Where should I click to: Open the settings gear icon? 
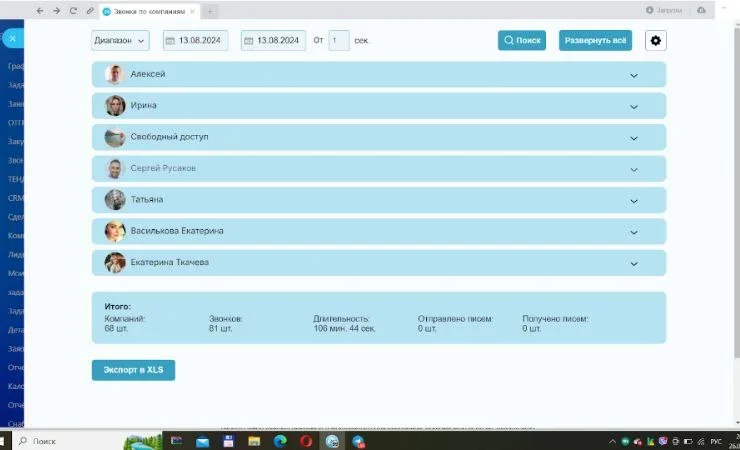656,41
